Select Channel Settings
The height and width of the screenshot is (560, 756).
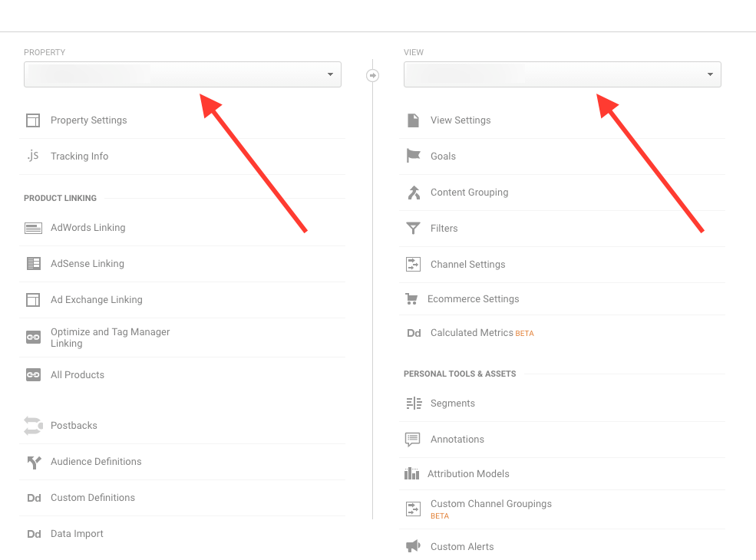467,265
